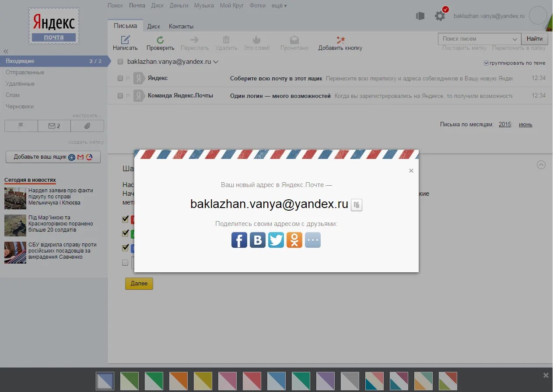Click the Удалить trash icon
The width and height of the screenshot is (553, 392).
[226, 40]
